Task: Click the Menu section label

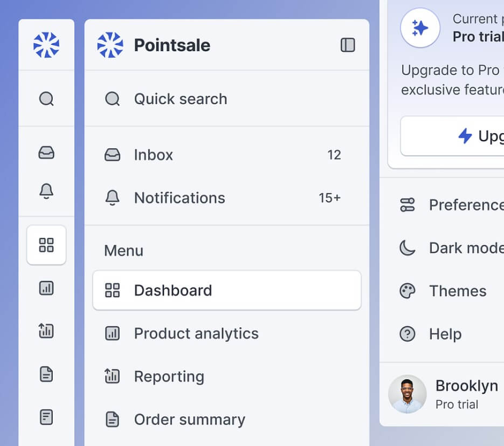Action: pos(124,250)
